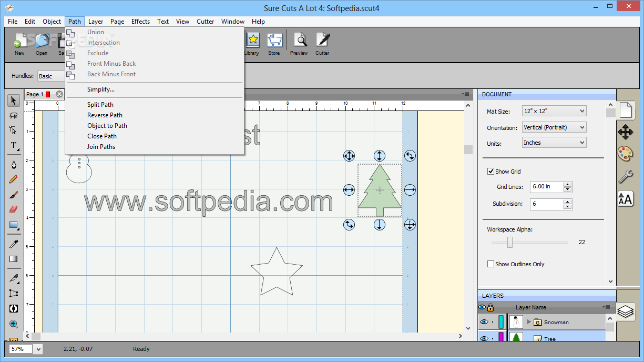Open the zoom percentage dropdown arrow
This screenshot has height=362, width=644.
pos(39,349)
